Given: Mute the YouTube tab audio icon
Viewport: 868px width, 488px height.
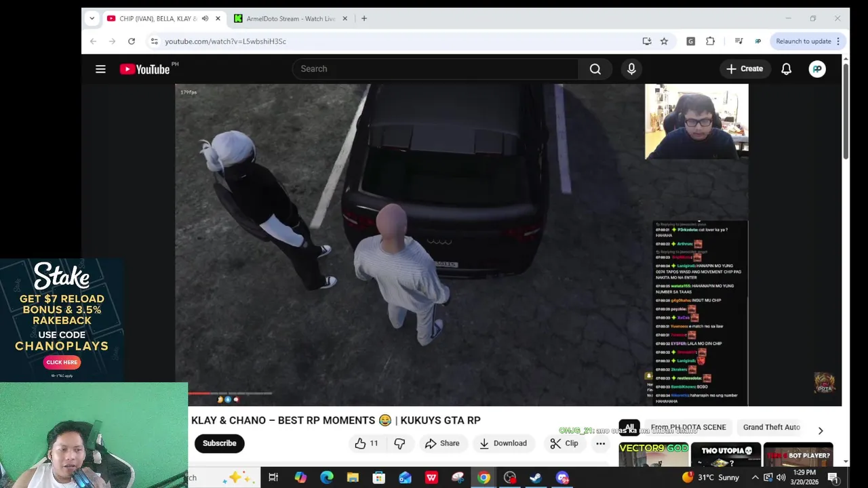Looking at the screenshot, I should [x=205, y=18].
